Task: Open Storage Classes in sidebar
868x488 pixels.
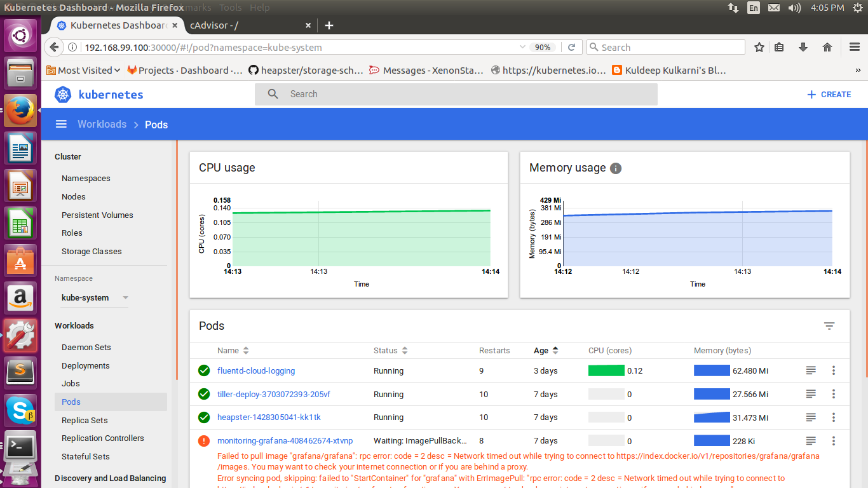Action: coord(92,252)
